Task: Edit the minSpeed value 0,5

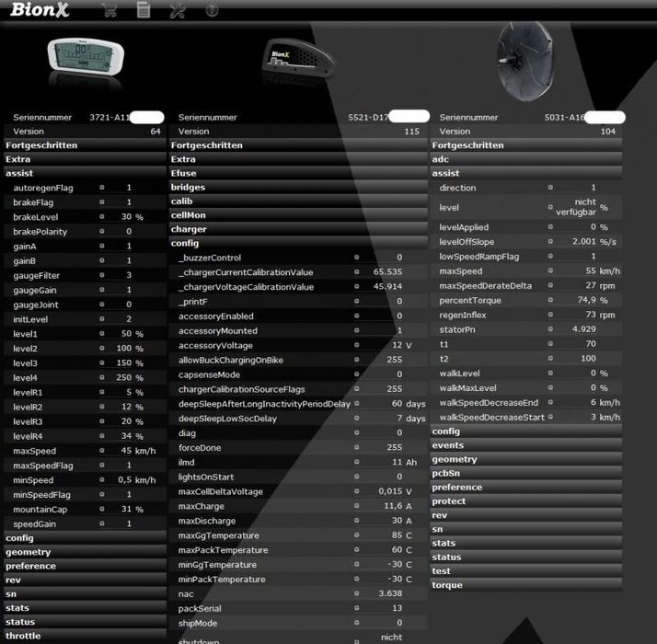Action: 124,479
